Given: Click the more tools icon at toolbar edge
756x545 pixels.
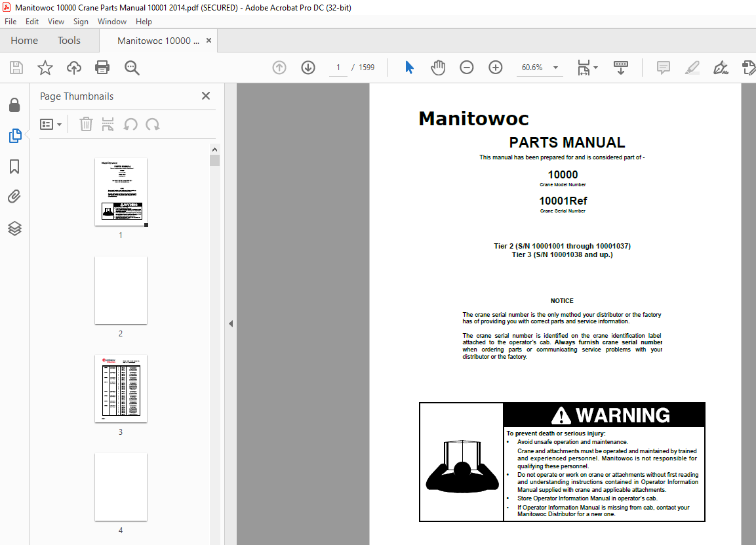Looking at the screenshot, I should tap(749, 68).
